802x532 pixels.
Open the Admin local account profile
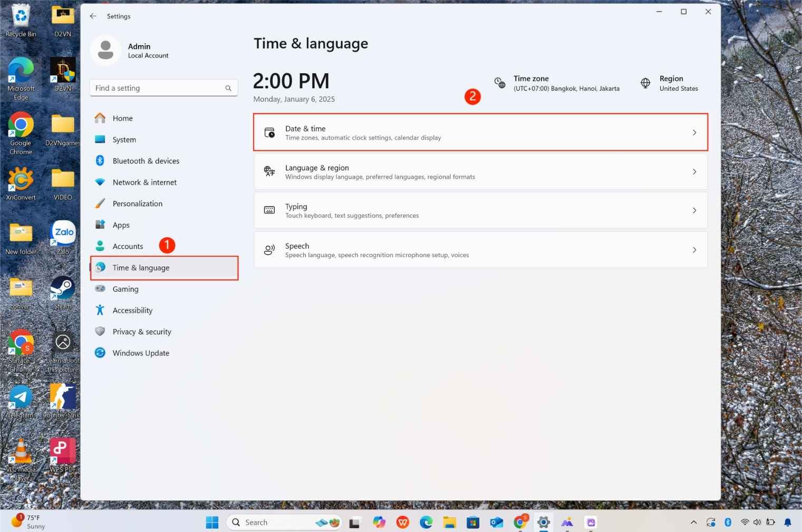pyautogui.click(x=139, y=50)
